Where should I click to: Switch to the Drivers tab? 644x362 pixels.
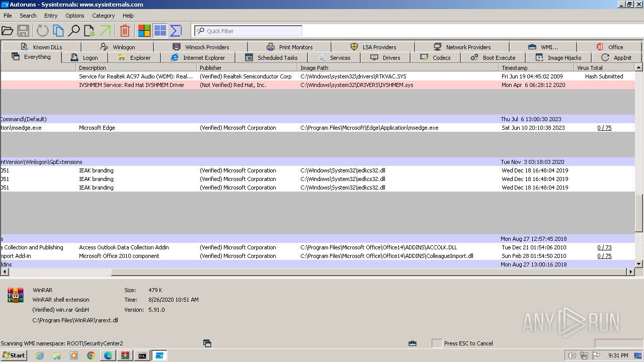[385, 58]
